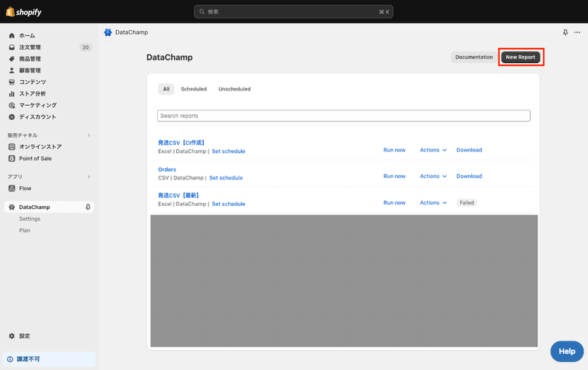Click the search magnifier icon in top bar

coord(201,12)
